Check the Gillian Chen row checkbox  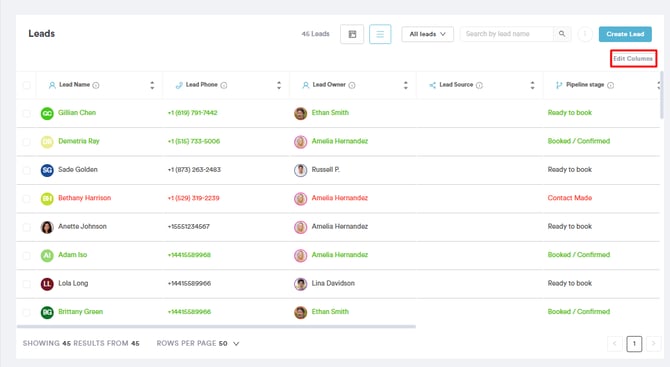pos(26,113)
